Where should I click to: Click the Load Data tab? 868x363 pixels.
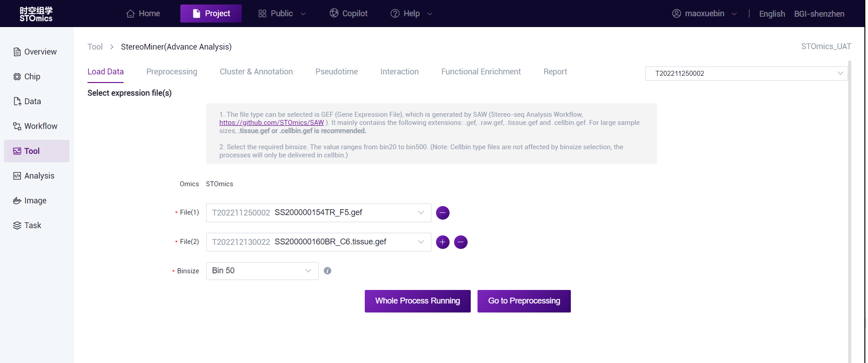point(106,72)
